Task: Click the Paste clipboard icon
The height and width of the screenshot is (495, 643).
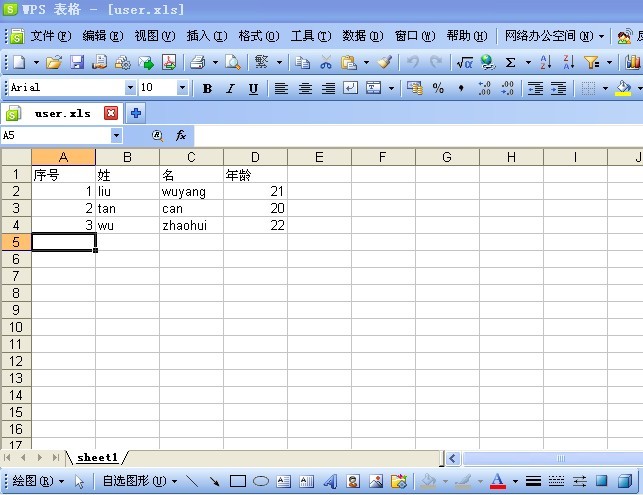Action: (349, 62)
